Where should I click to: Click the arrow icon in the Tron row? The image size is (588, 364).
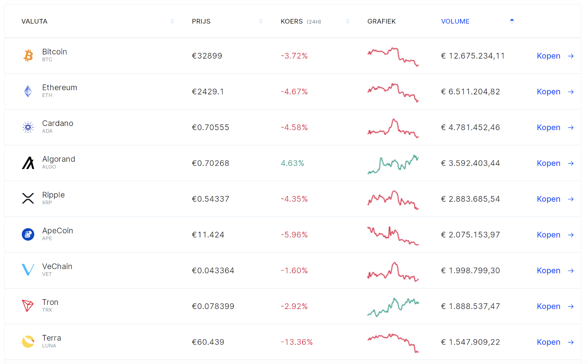coord(571,306)
